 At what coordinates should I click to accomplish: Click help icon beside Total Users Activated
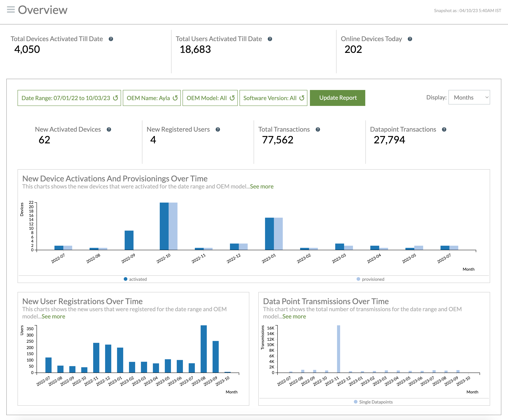pyautogui.click(x=270, y=39)
